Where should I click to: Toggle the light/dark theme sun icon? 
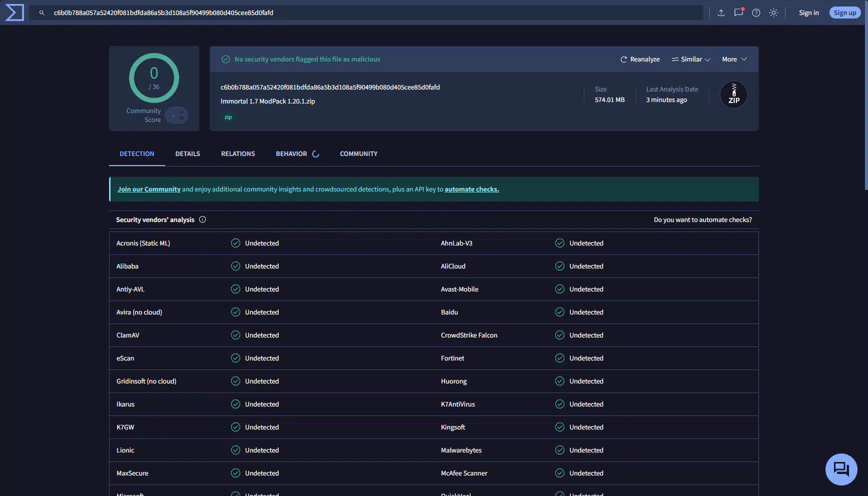pos(773,13)
